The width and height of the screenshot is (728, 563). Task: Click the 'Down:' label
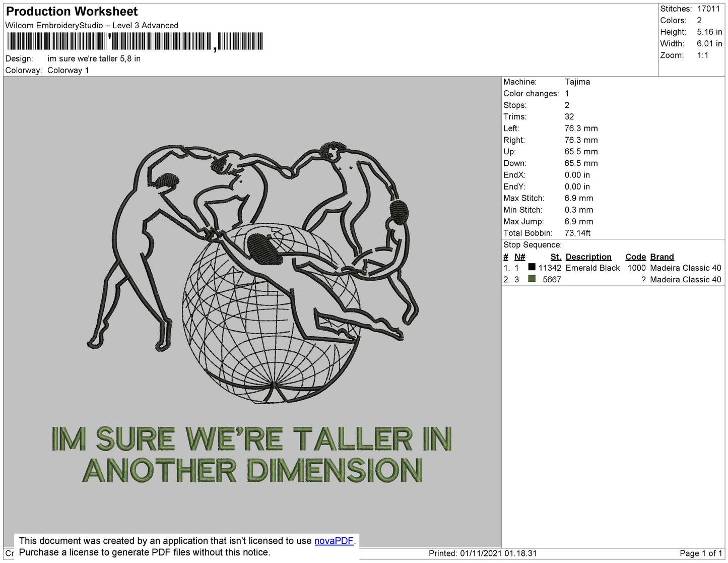coord(515,163)
